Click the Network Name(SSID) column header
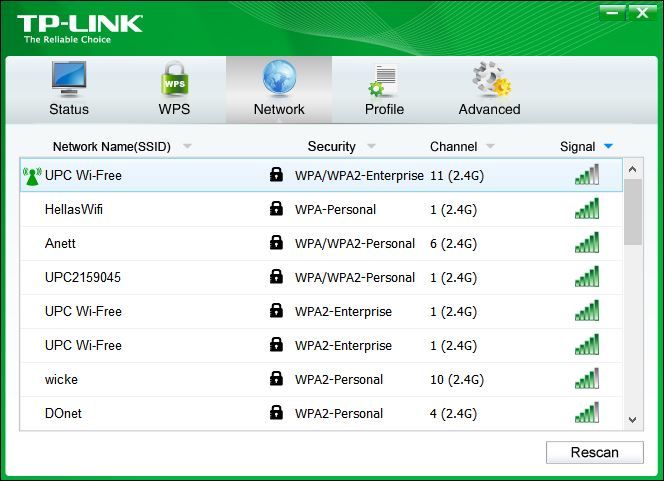The height and width of the screenshot is (481, 664). pos(112,147)
